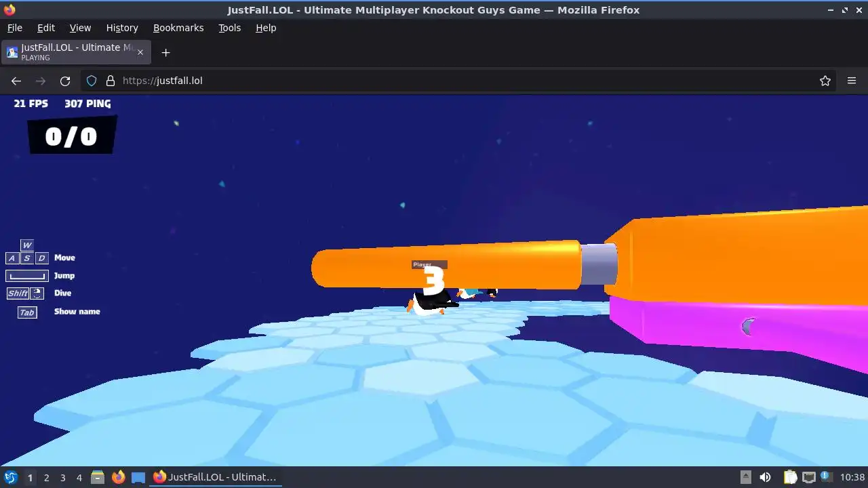This screenshot has width=868, height=488.
Task: Click the D key hint icon
Action: point(41,258)
